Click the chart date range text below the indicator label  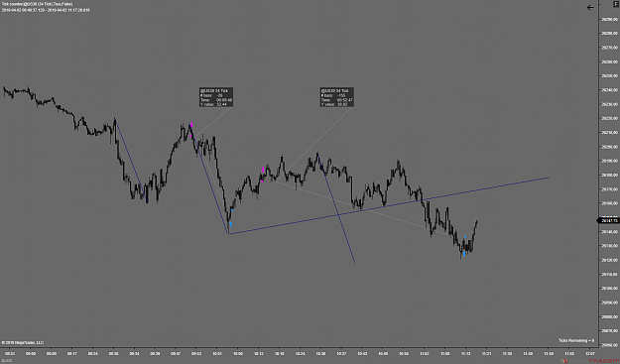pyautogui.click(x=46, y=10)
